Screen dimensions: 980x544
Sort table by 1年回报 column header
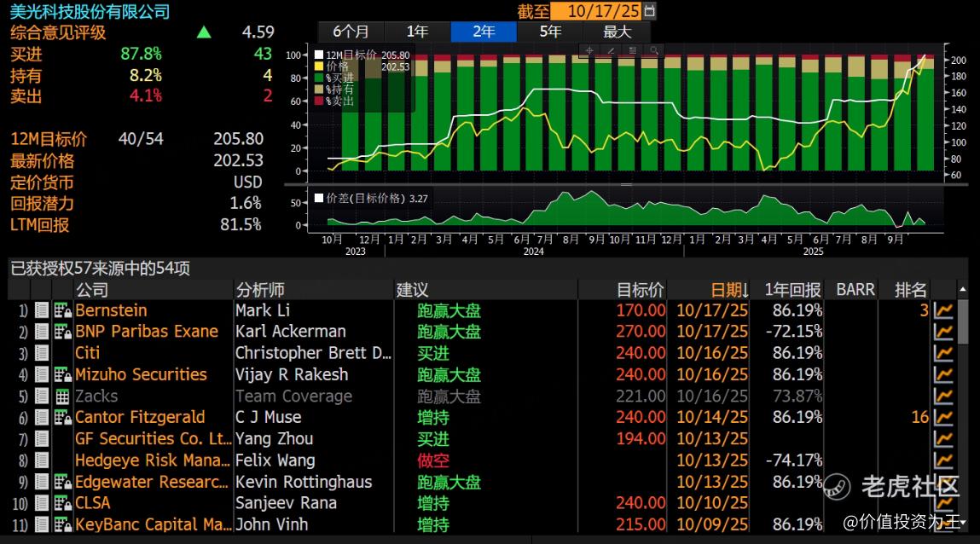tap(787, 290)
